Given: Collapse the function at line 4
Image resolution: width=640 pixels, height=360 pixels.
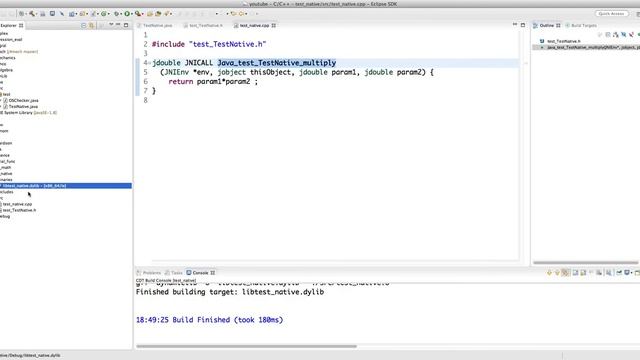Looking at the screenshot, I should tap(149, 63).
